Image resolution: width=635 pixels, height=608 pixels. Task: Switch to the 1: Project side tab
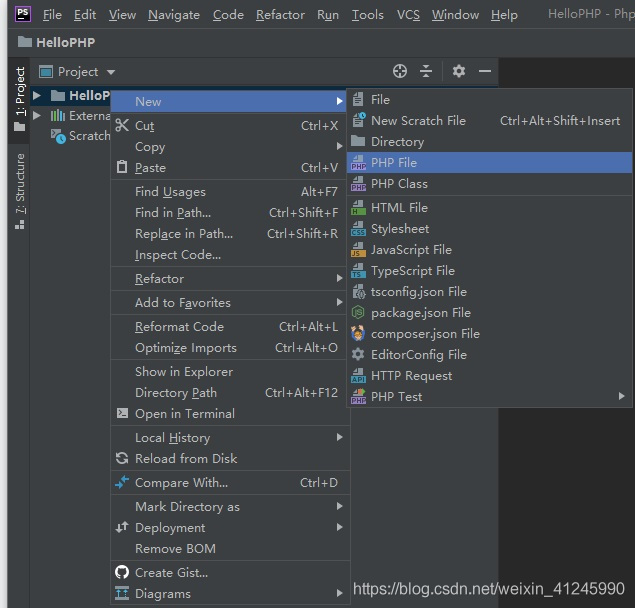(x=20, y=93)
